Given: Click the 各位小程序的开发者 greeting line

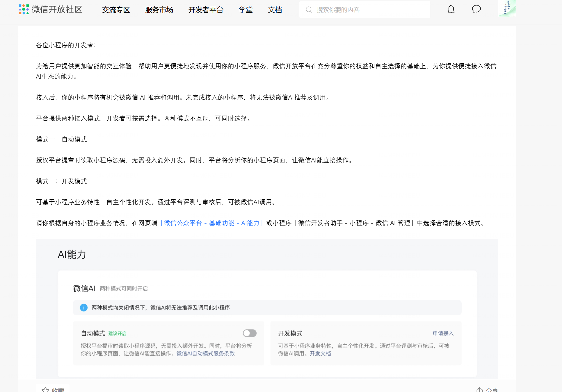Looking at the screenshot, I should 66,45.
